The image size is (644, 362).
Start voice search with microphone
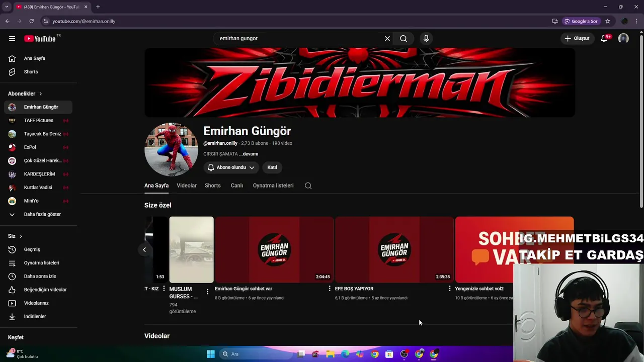click(x=426, y=39)
